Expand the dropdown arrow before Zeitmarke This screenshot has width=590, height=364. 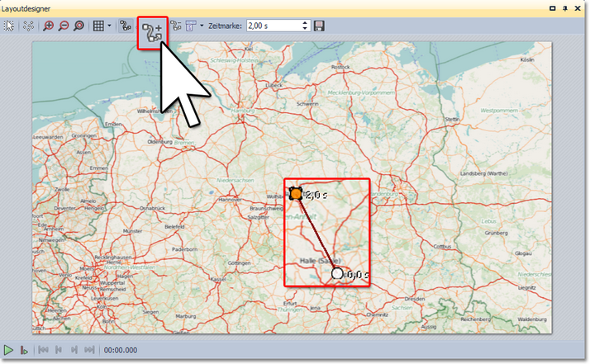(201, 26)
